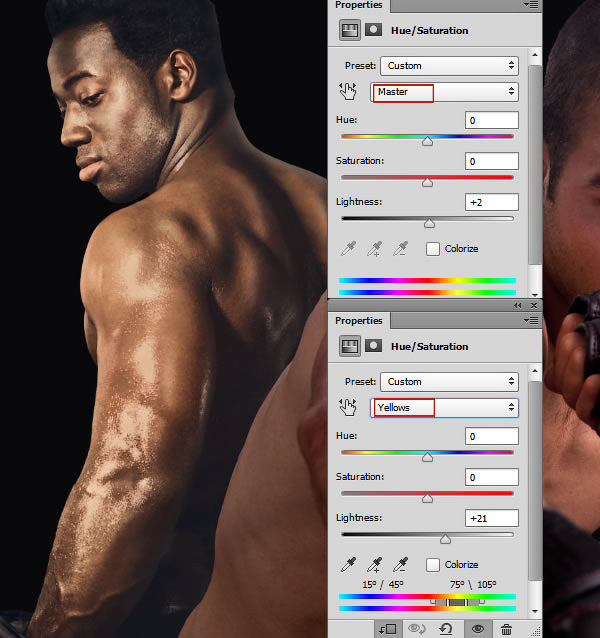Click the Saturation slider in Master panel
Viewport: 600px width, 638px height.
(x=428, y=182)
